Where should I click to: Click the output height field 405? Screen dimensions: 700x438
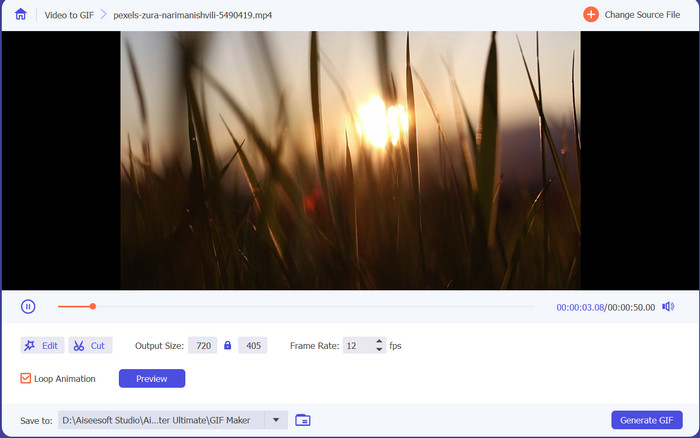(x=253, y=345)
